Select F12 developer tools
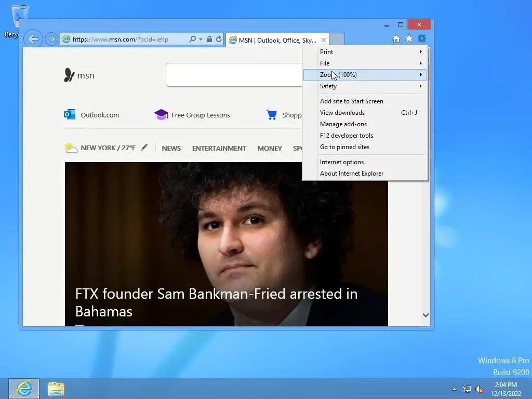 (365, 136)
